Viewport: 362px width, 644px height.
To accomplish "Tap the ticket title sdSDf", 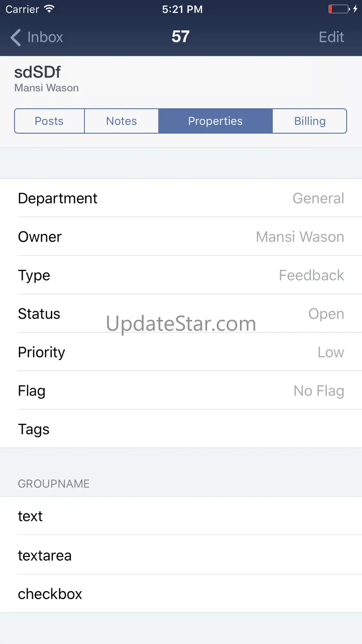I will tap(38, 72).
